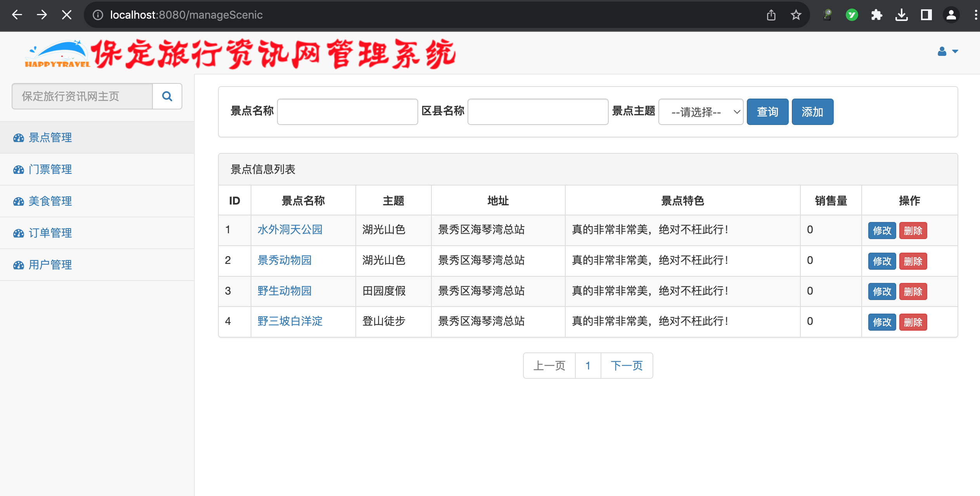Open the 景秀动物园 link

[x=284, y=260]
